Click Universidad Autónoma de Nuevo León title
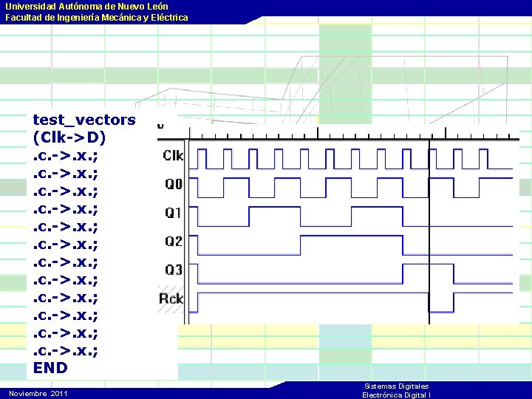This screenshot has height=399, width=532. (x=87, y=7)
